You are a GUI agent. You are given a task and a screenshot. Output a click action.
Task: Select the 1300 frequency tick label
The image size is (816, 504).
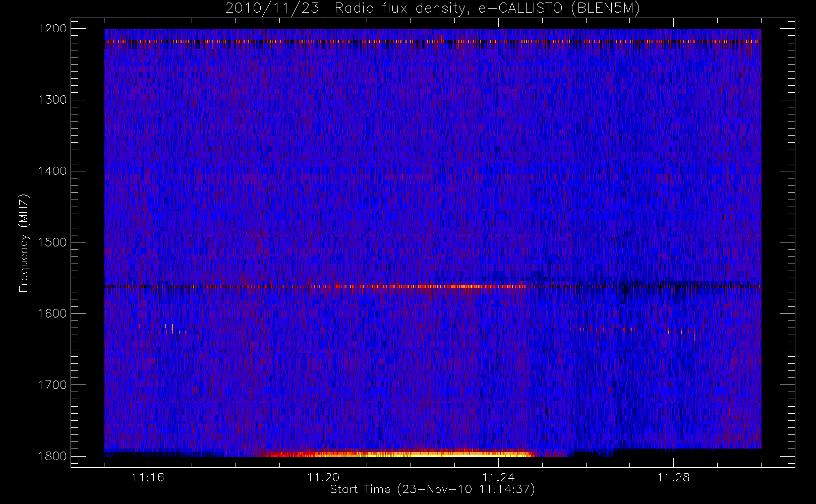pos(52,100)
